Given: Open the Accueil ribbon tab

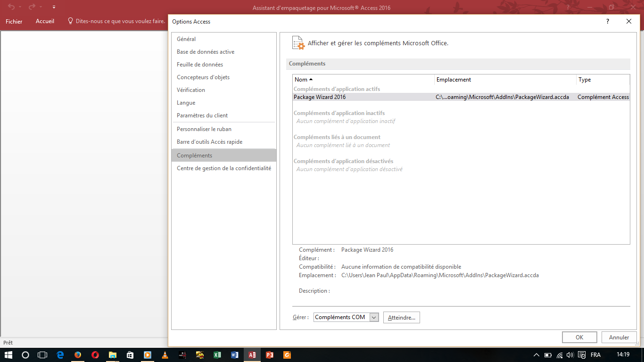Looking at the screenshot, I should click(x=45, y=21).
